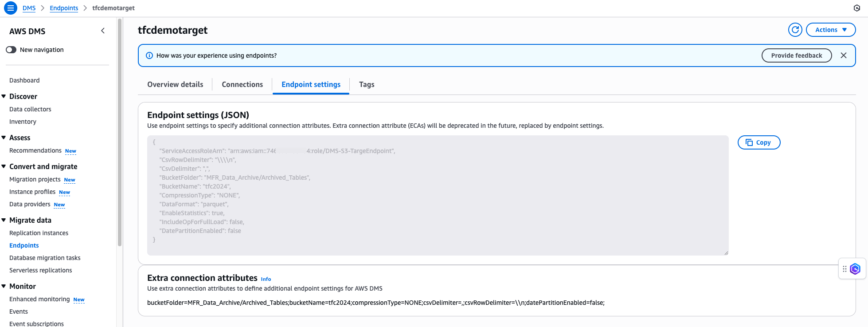Click the Endpoints breadcrumb link
Screen dimensions: 868x327
[x=64, y=8]
